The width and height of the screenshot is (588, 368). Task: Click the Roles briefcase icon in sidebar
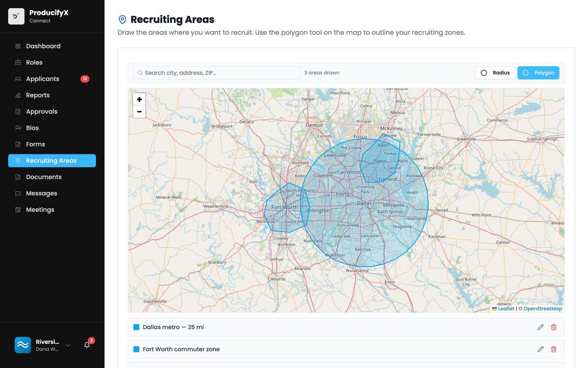[x=18, y=62]
